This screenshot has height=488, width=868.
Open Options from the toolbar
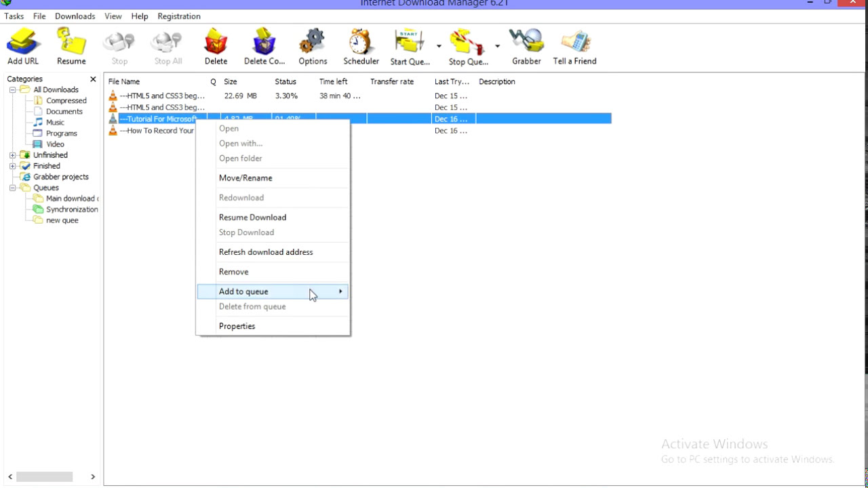(313, 47)
